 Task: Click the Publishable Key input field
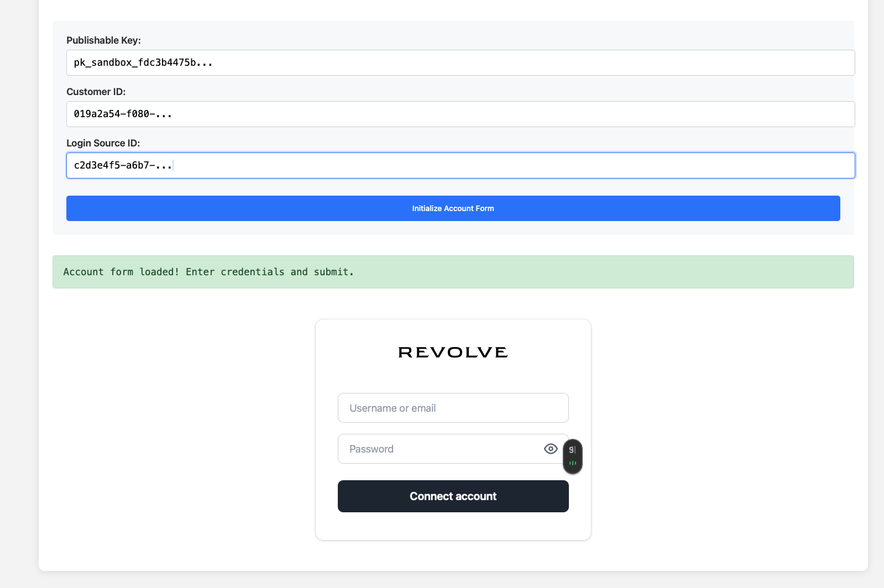tap(461, 62)
